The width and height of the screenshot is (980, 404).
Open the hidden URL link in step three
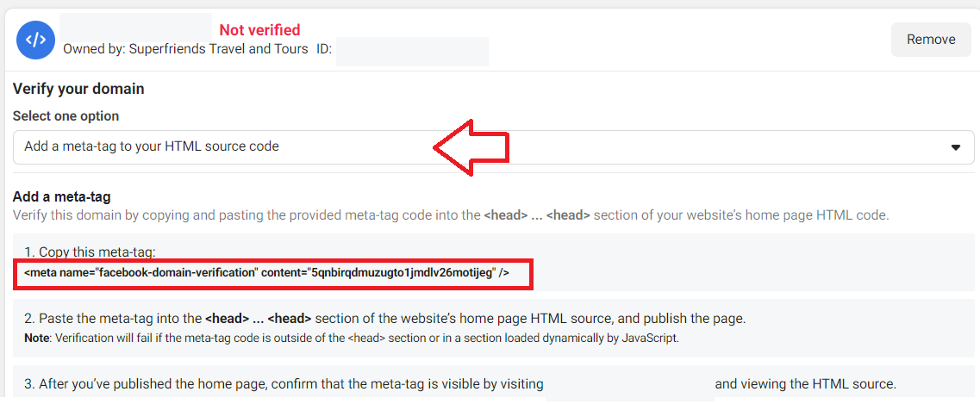[629, 386]
